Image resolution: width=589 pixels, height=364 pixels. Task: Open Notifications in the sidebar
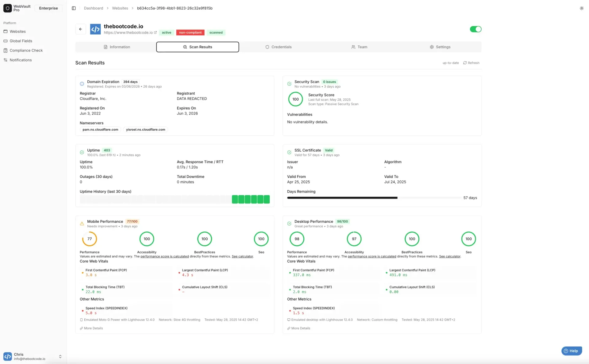21,60
